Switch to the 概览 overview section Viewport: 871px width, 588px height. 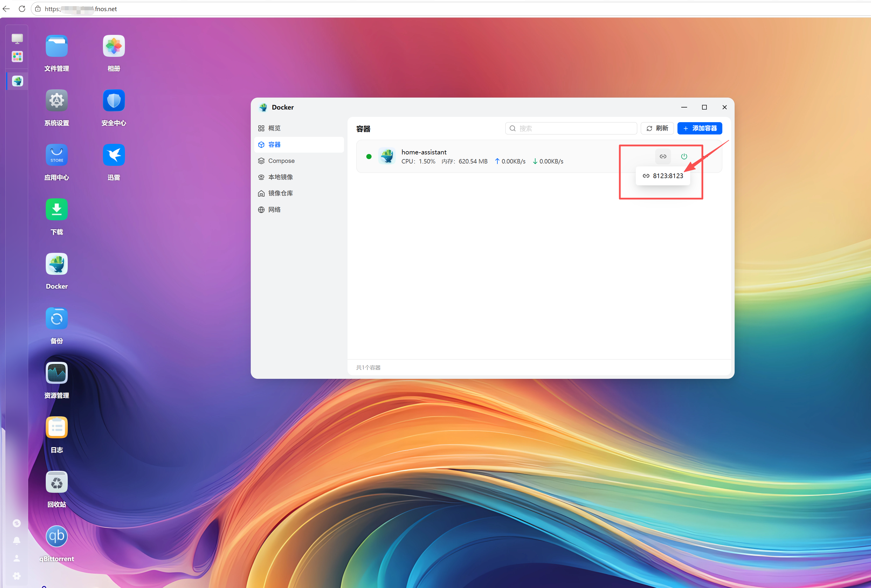[x=274, y=128]
